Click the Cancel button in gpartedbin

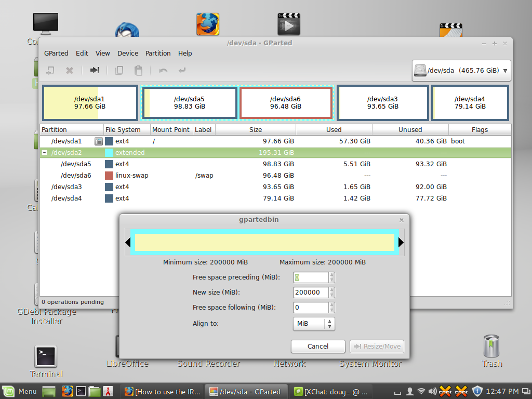[318, 347]
